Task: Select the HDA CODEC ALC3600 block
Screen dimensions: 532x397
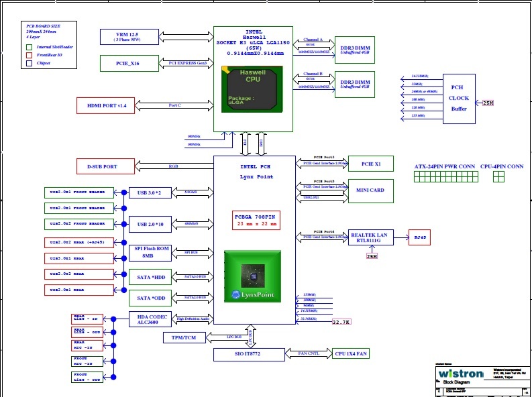Action: coord(150,319)
